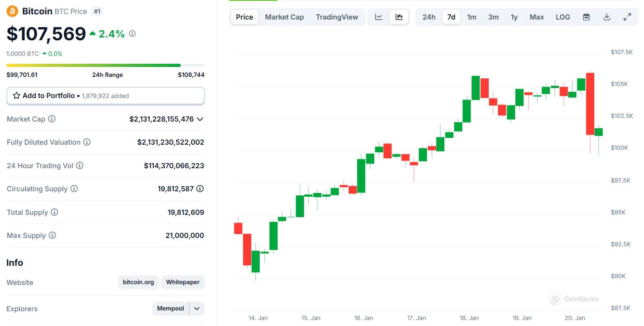
Task: Select the candlestick chart icon
Action: (399, 17)
